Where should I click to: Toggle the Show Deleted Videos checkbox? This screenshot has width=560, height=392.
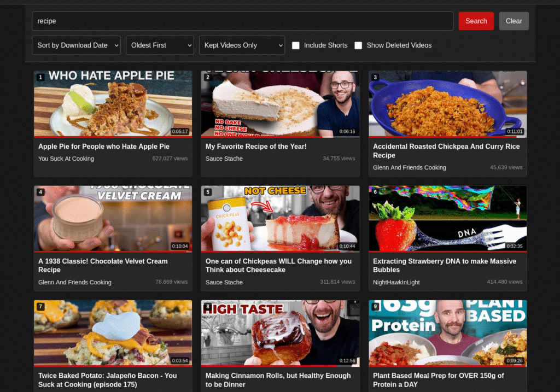(x=358, y=45)
